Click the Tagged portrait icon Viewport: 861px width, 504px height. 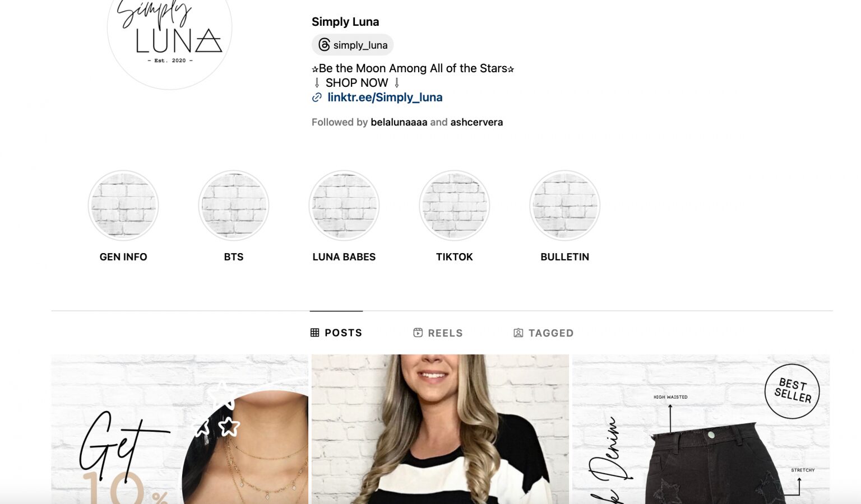point(519,333)
